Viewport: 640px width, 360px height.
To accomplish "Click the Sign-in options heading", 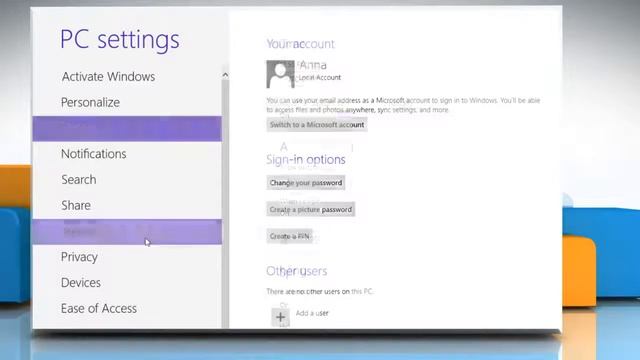I will (306, 159).
